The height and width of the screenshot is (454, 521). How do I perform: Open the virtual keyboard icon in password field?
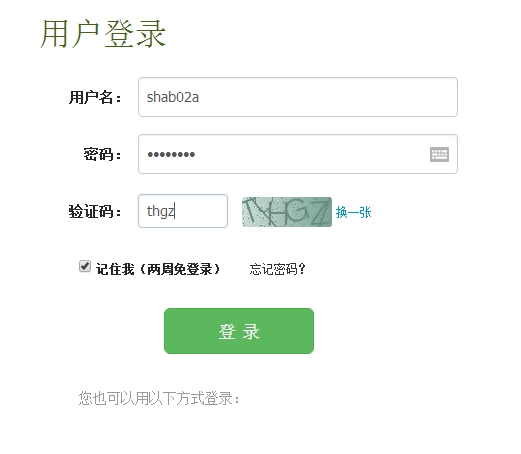tap(439, 154)
